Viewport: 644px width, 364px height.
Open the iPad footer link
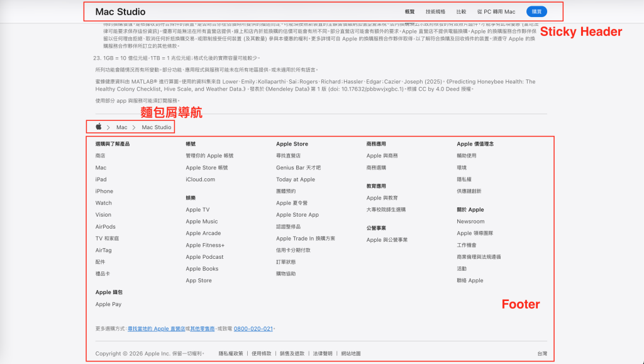pyautogui.click(x=101, y=179)
